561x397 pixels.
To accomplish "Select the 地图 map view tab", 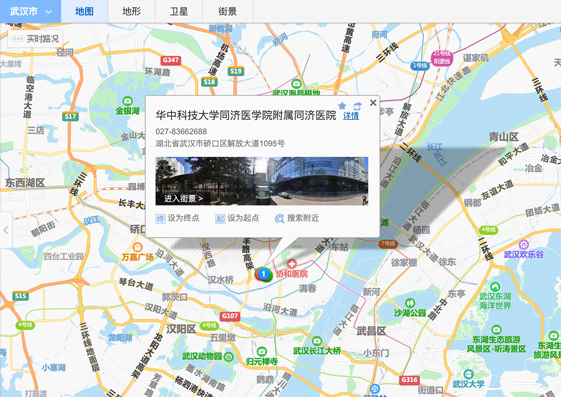I will coord(84,11).
